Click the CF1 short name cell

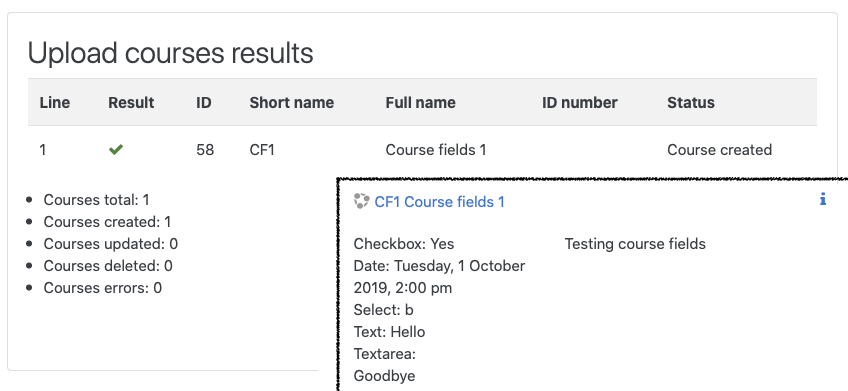click(262, 150)
